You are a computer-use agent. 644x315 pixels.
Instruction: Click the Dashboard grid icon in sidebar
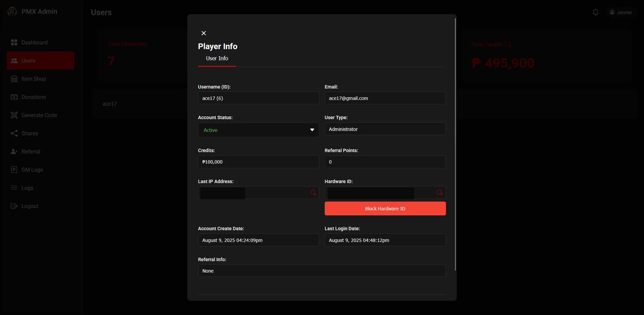tap(14, 42)
